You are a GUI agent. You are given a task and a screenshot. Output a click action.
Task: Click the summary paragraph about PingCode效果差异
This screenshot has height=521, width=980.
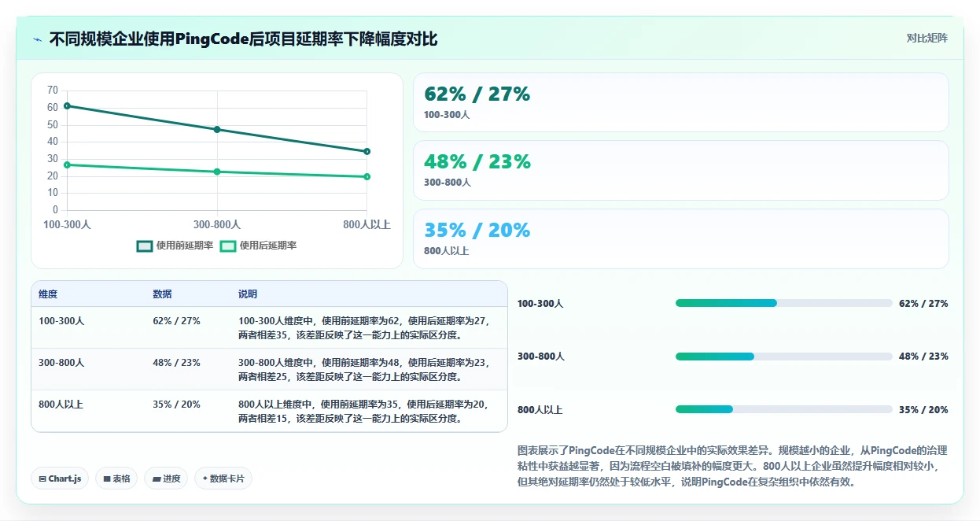point(732,466)
